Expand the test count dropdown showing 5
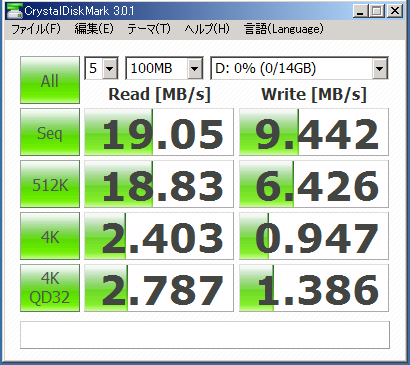Image resolution: width=410 pixels, height=365 pixels. (x=110, y=69)
